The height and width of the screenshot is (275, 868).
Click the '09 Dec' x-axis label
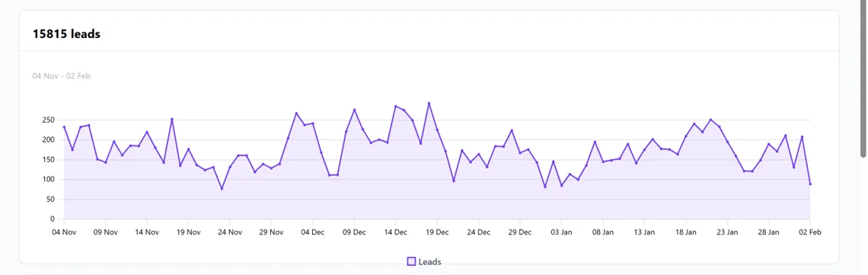tap(354, 232)
